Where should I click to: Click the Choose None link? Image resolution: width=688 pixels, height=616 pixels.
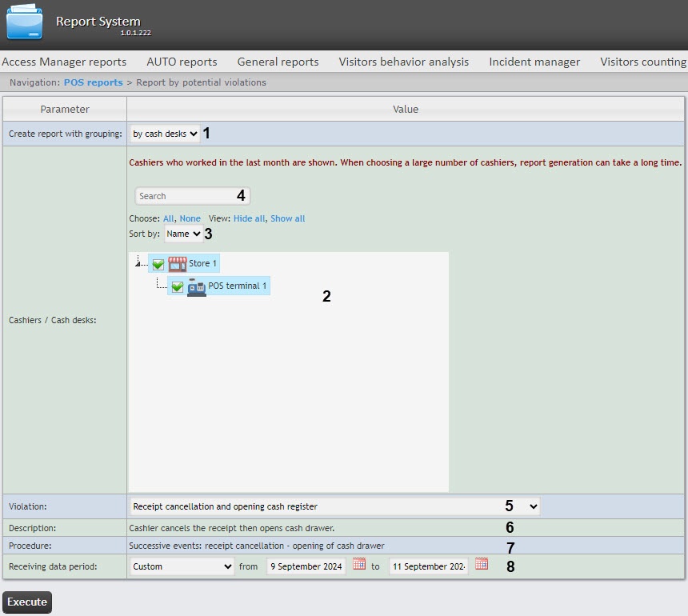pos(190,218)
